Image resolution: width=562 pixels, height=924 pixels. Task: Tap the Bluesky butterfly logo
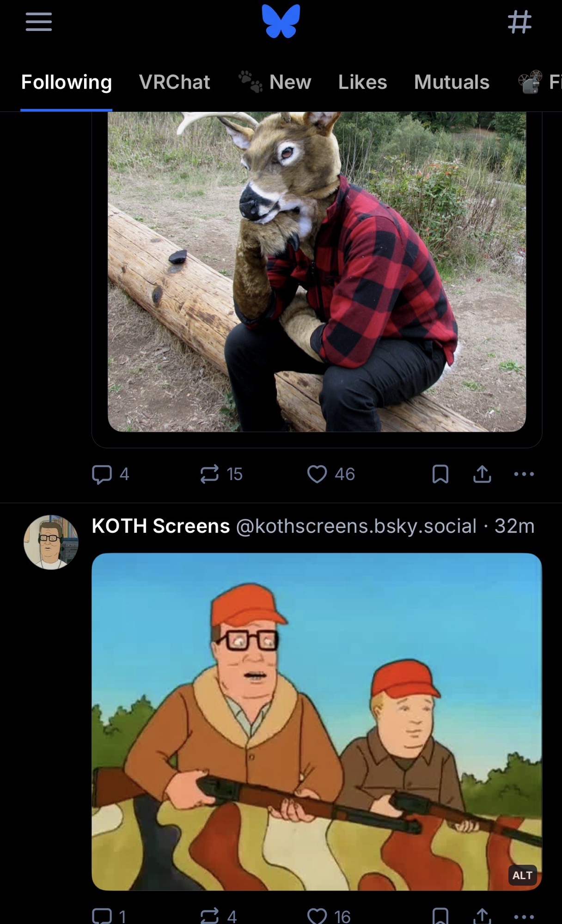tap(281, 21)
